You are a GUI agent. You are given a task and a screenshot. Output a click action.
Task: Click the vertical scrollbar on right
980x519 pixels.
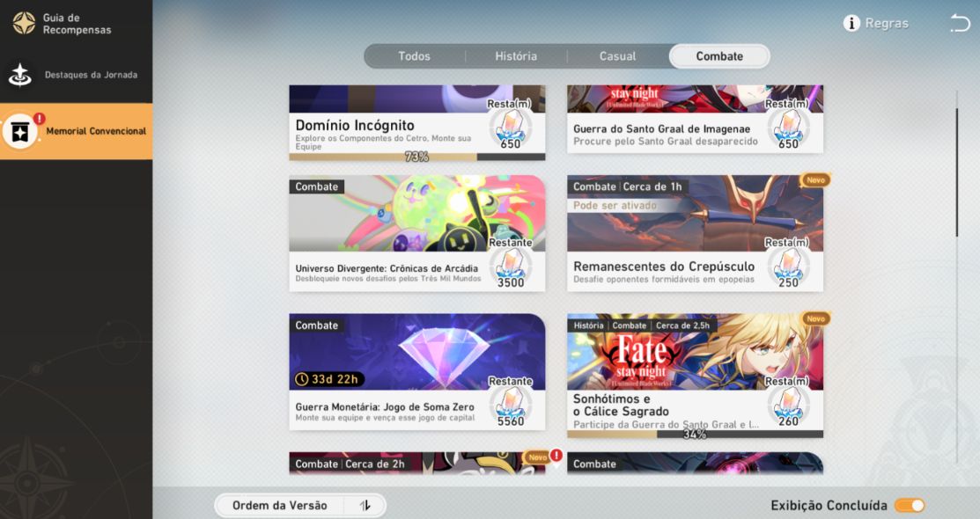(x=956, y=172)
